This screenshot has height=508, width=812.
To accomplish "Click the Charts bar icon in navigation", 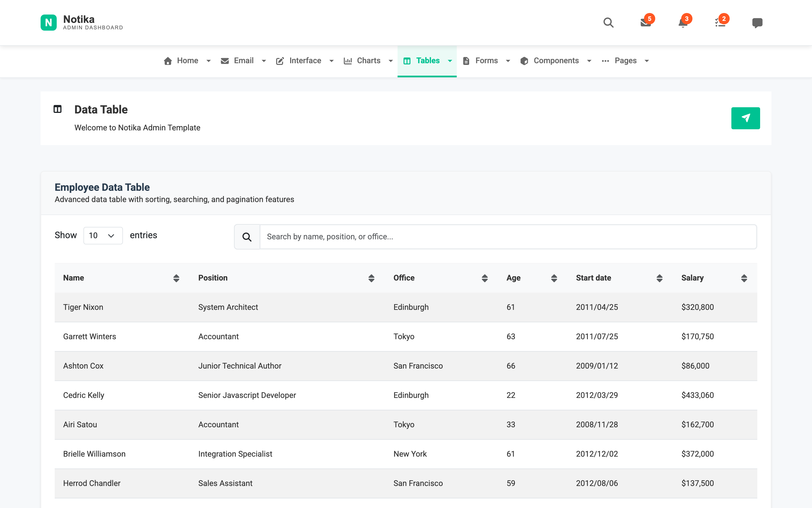I will point(348,61).
